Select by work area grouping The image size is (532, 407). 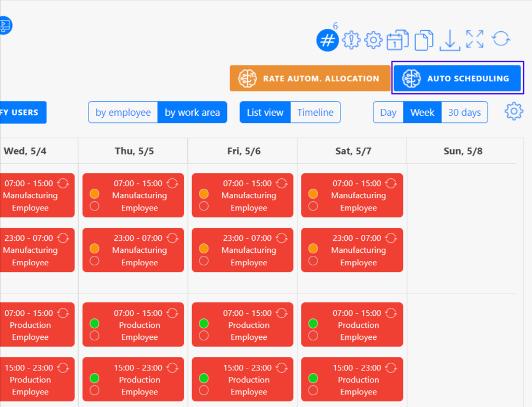click(x=192, y=113)
